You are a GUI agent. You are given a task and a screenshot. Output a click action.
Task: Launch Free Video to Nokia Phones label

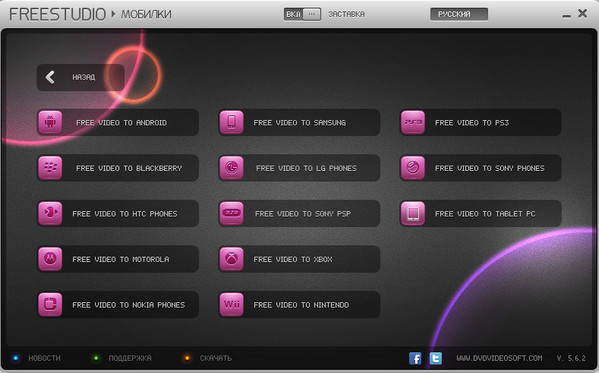[129, 305]
